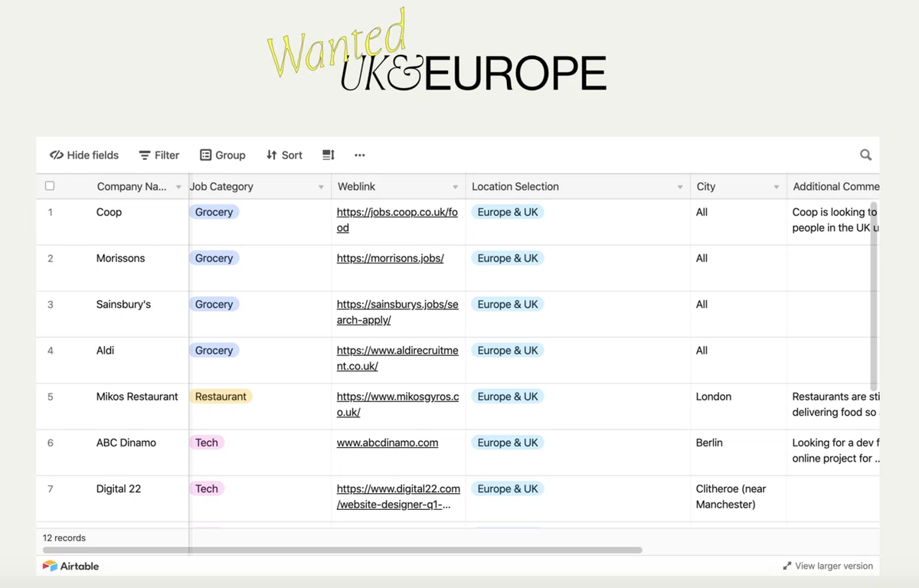919x588 pixels.
Task: Select the Aldi company name cell
Action: (x=112, y=360)
